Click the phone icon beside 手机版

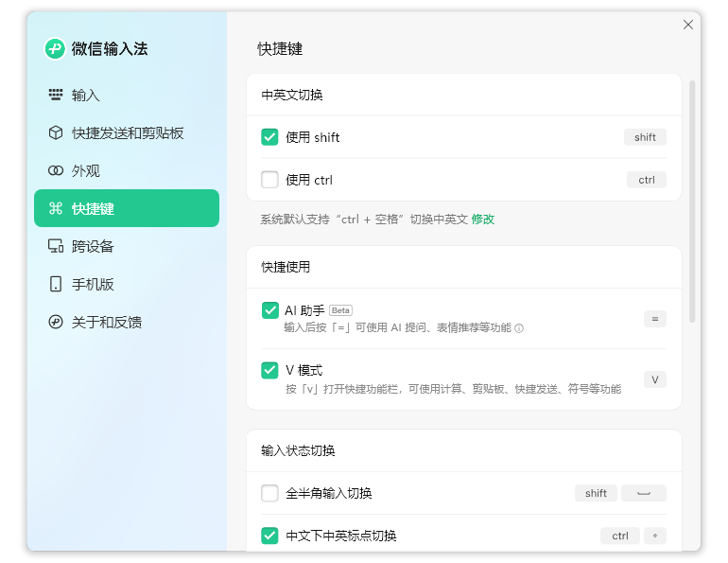tap(56, 284)
